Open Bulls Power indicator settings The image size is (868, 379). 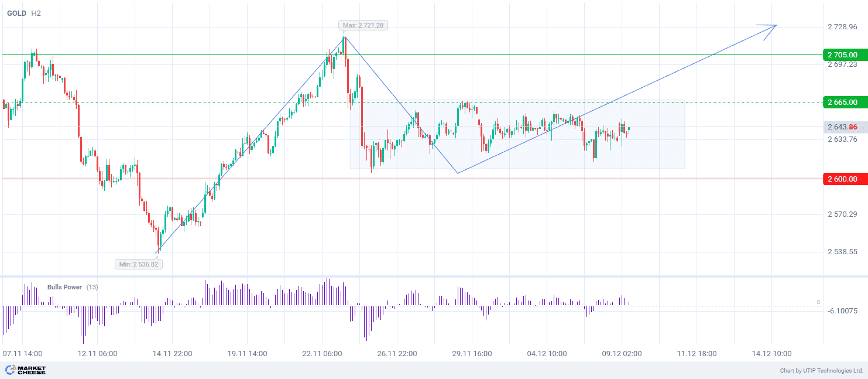tap(64, 287)
